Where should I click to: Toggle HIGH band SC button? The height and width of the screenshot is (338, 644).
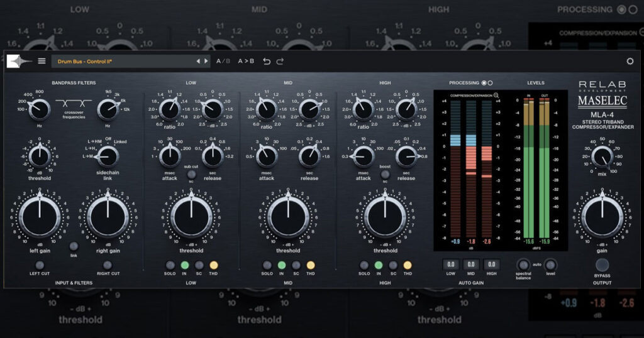point(393,265)
